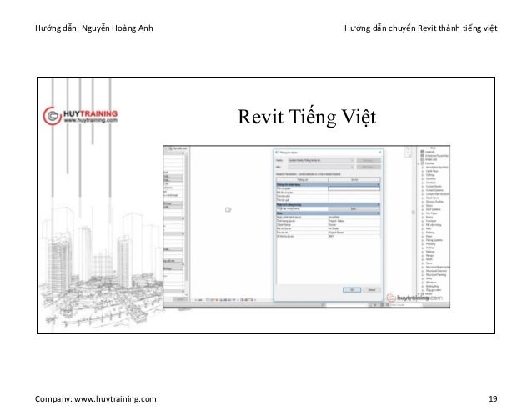
Task: Select the Project Name value cell
Action: pyautogui.click(x=354, y=233)
